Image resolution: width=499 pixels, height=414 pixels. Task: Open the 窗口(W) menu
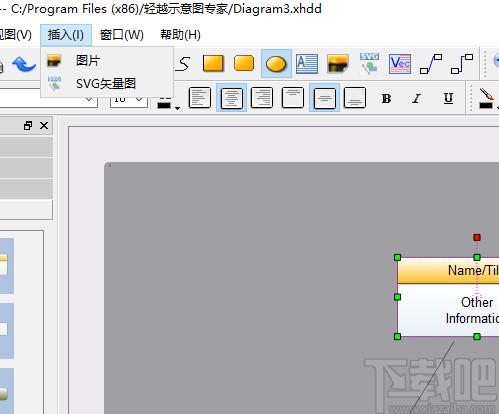pos(122,35)
